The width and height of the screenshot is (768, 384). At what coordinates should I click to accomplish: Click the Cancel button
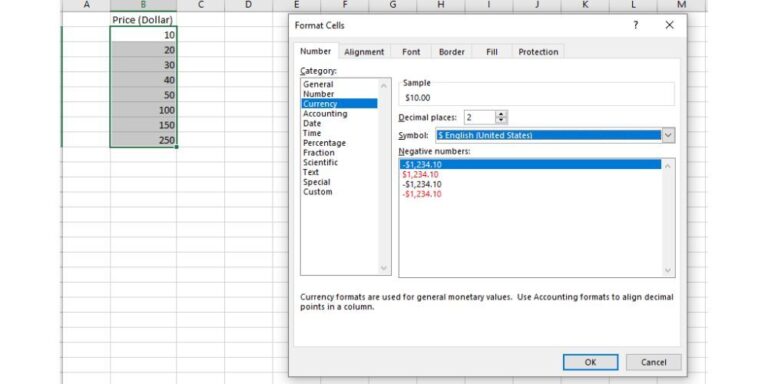pos(653,362)
